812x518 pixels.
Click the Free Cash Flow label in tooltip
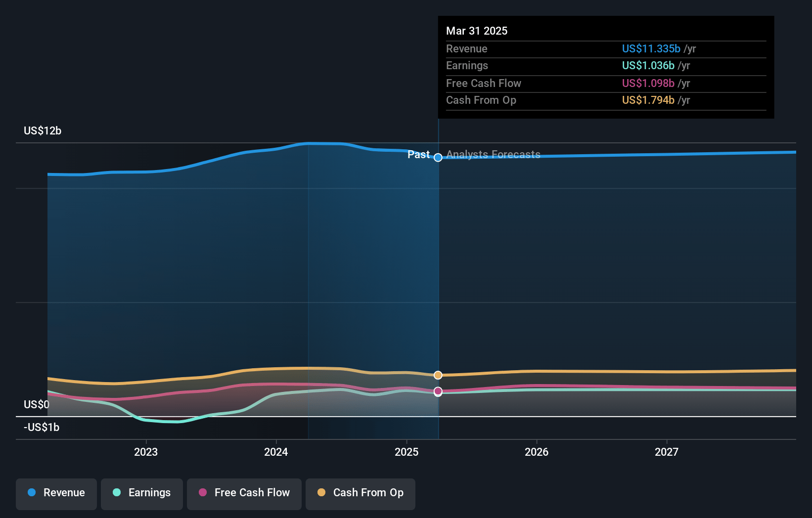[484, 83]
